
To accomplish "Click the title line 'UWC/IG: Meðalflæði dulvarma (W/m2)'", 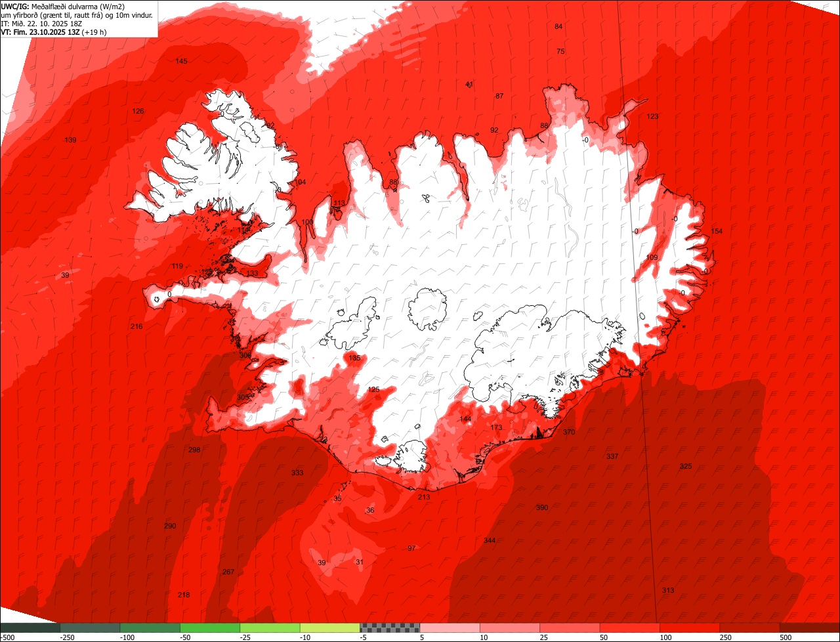I will (x=64, y=6).
